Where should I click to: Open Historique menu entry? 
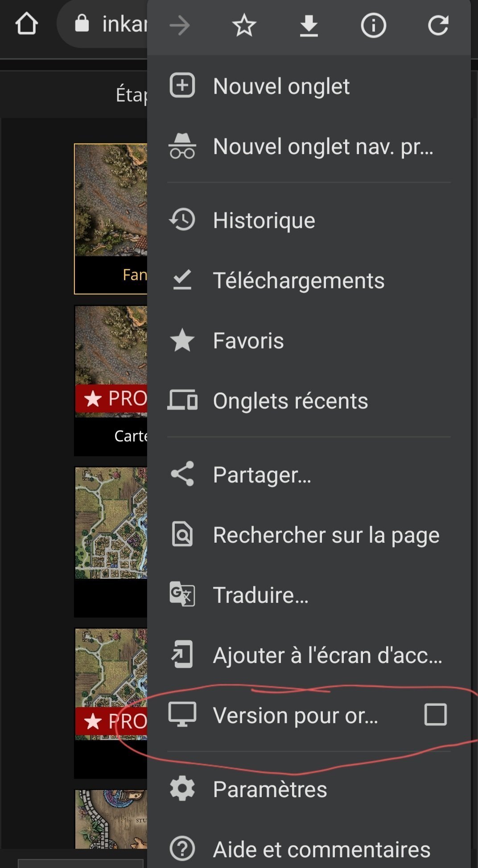pyautogui.click(x=264, y=221)
